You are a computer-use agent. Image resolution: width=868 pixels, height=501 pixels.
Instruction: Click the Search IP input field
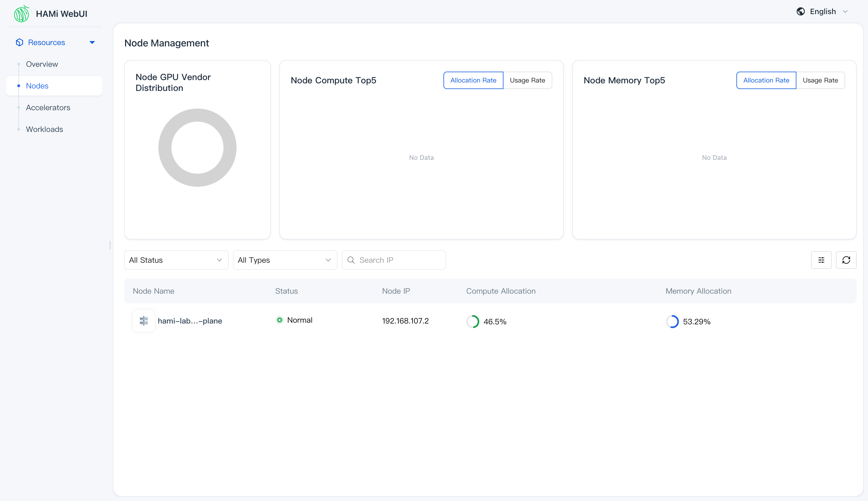[394, 260]
